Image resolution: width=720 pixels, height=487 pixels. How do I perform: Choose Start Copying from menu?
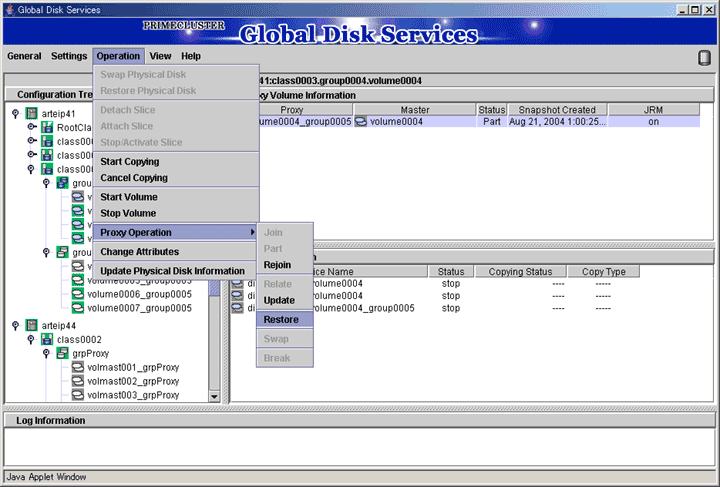coord(176,162)
